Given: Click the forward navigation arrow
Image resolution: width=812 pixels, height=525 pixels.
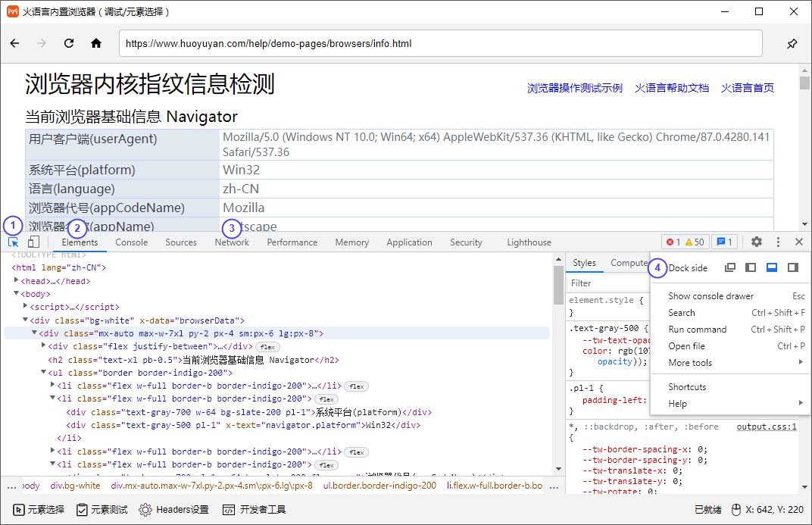Looking at the screenshot, I should pos(42,43).
